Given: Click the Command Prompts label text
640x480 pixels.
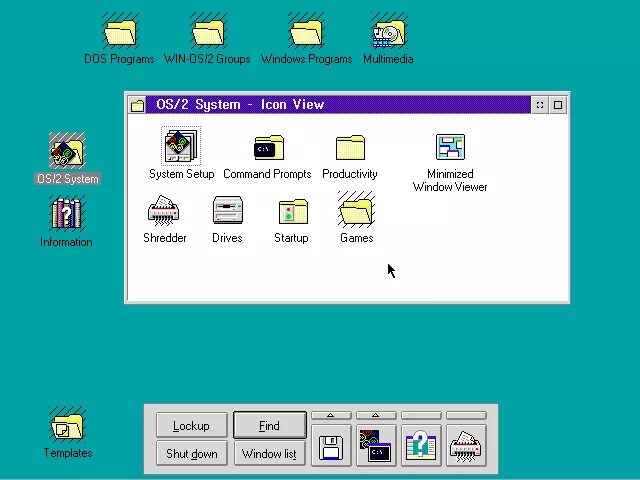Looking at the screenshot, I should coord(267,174).
